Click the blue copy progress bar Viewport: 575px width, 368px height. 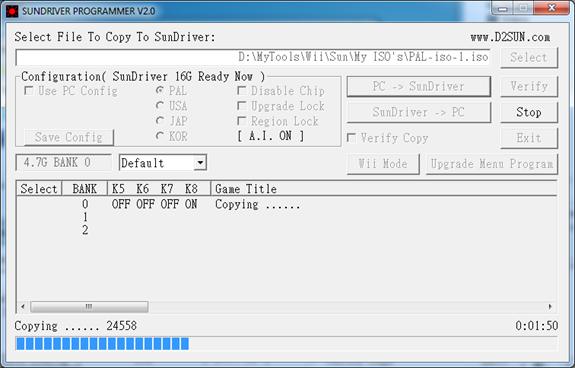287,344
